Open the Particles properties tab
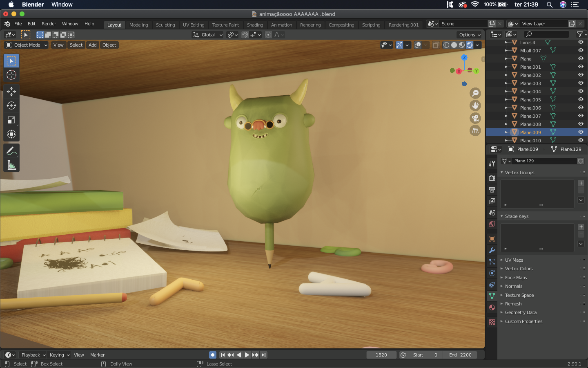Screen dimensions: 588x368 [x=492, y=262]
